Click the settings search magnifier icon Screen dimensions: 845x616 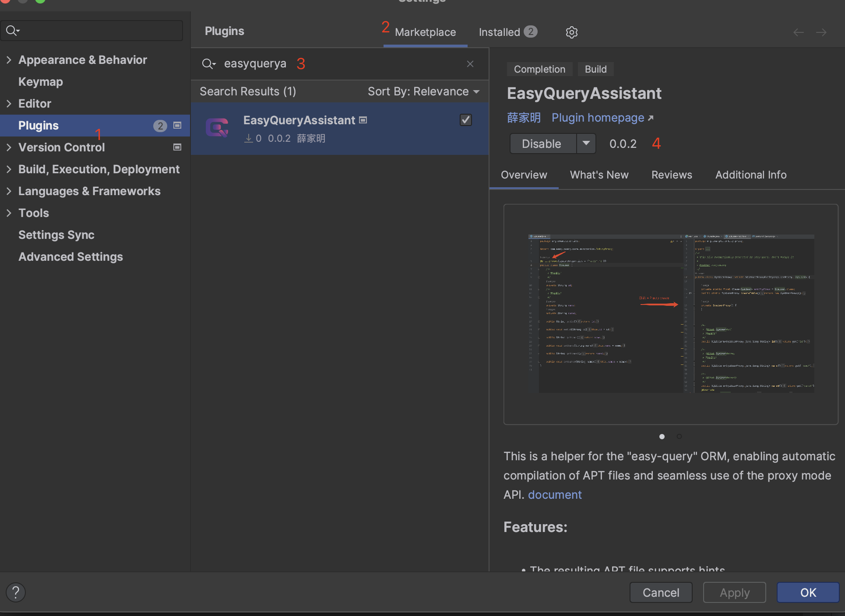click(13, 30)
